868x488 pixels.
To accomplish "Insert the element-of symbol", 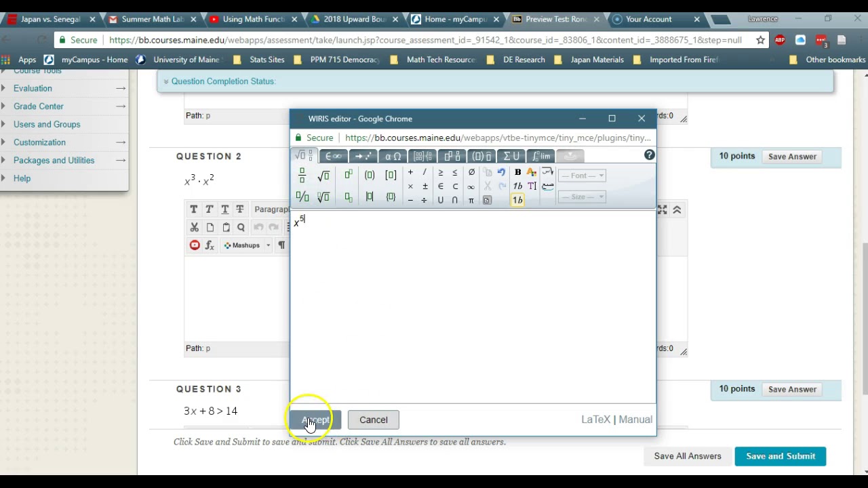I will 441,186.
